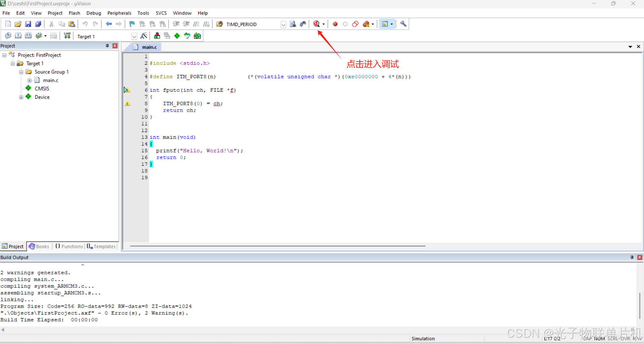This screenshot has height=344, width=644.
Task: Click the Build Output vertical scrollbar
Action: coord(640,306)
